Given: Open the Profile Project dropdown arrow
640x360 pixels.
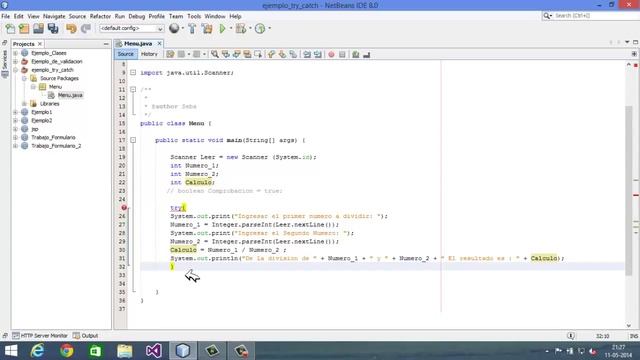Looking at the screenshot, I should pos(269,28).
